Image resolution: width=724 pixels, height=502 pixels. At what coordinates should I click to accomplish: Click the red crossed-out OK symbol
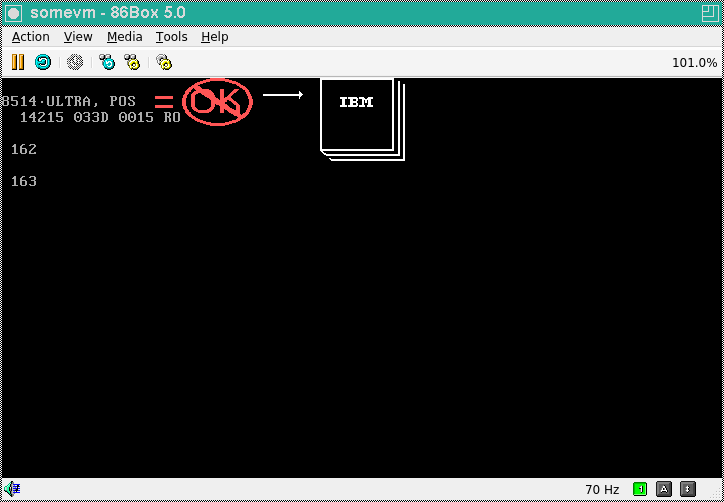pos(217,102)
